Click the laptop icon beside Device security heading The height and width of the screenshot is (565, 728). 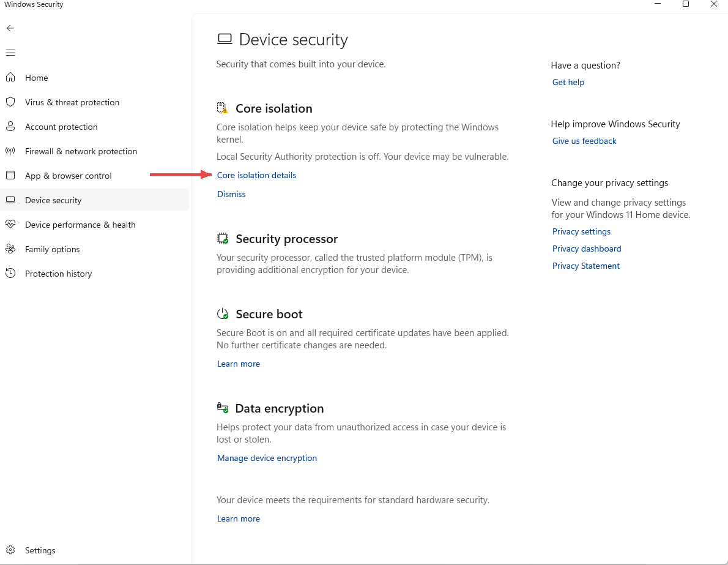click(x=225, y=39)
